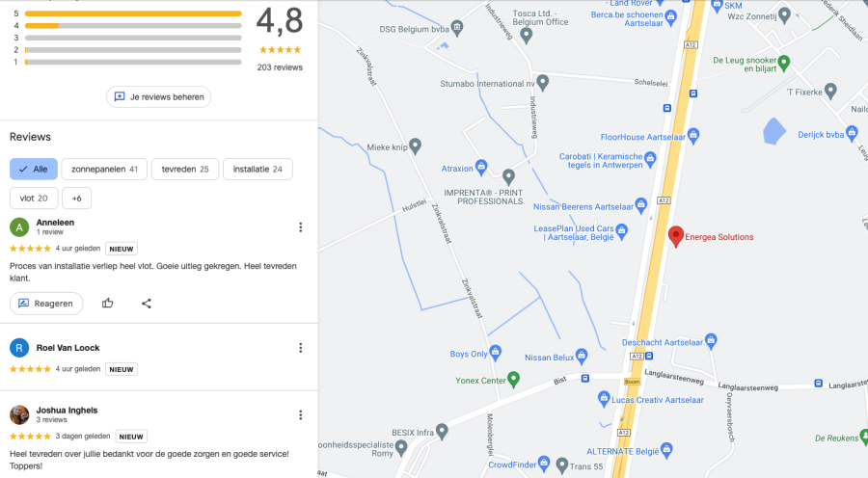Select the Nissan Belux marker

click(x=582, y=357)
